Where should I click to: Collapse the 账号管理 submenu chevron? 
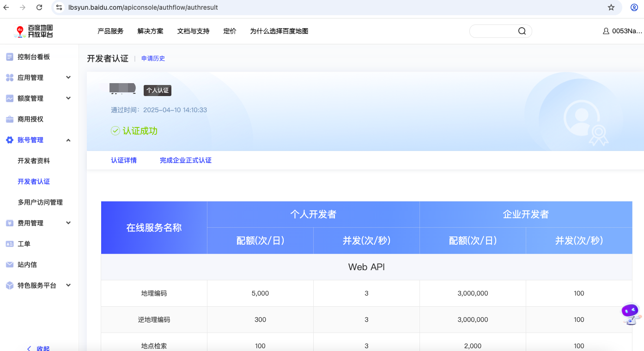click(68, 140)
